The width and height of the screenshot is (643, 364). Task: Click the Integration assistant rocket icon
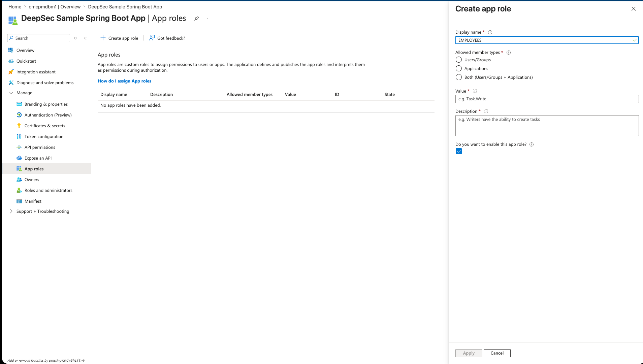pos(11,72)
